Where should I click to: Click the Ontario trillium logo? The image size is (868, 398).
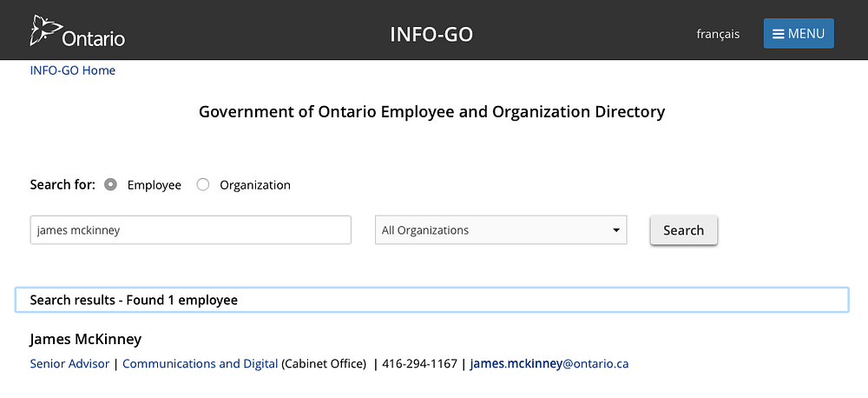click(x=77, y=31)
